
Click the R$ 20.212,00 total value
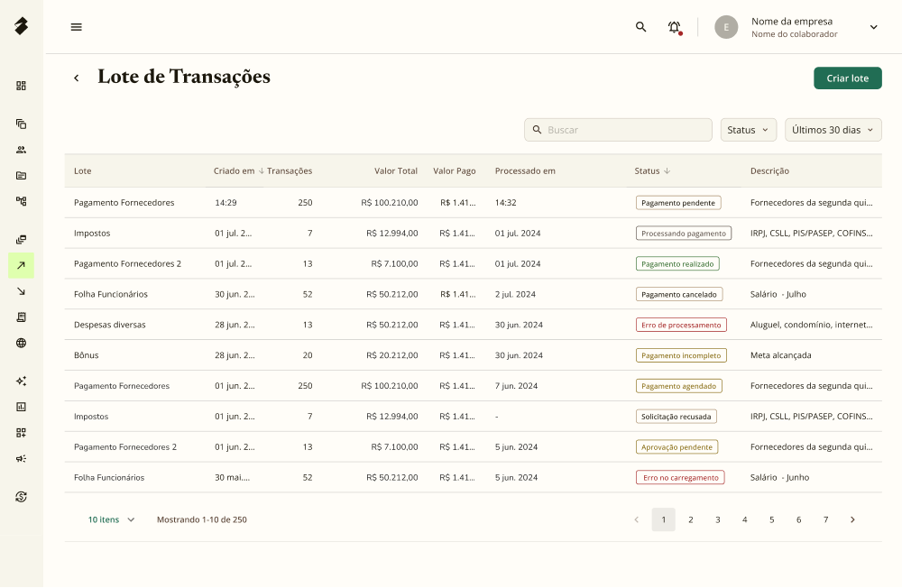coord(391,355)
